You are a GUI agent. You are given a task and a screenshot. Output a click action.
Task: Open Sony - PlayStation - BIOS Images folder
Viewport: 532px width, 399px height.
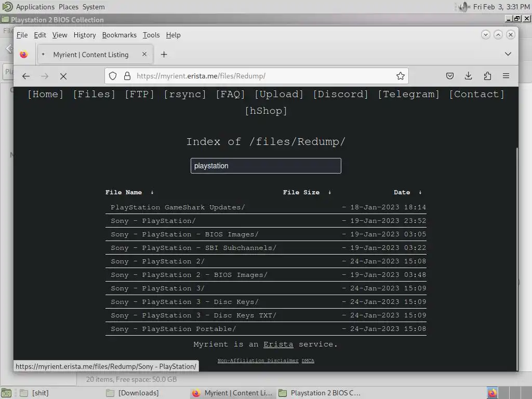tap(184, 234)
